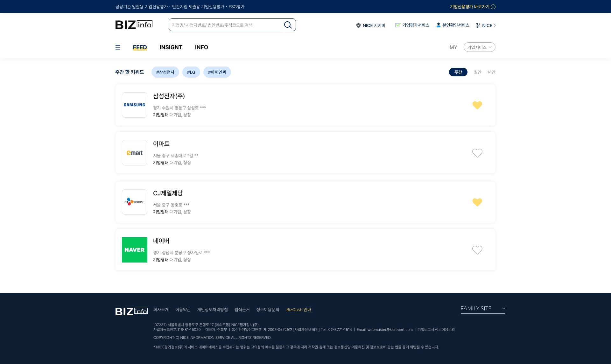Switch to the INSIGNT tab

[171, 47]
